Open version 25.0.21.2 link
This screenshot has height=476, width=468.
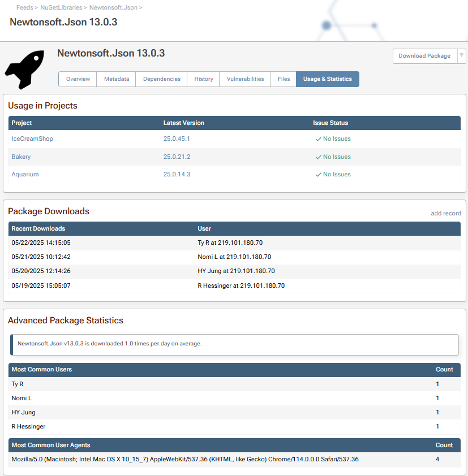tap(177, 157)
